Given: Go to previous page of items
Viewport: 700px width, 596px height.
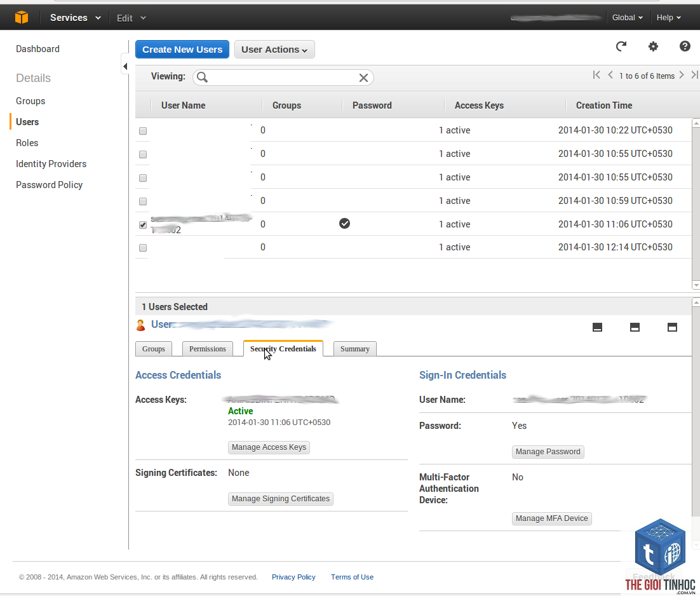Looking at the screenshot, I should pos(610,75).
